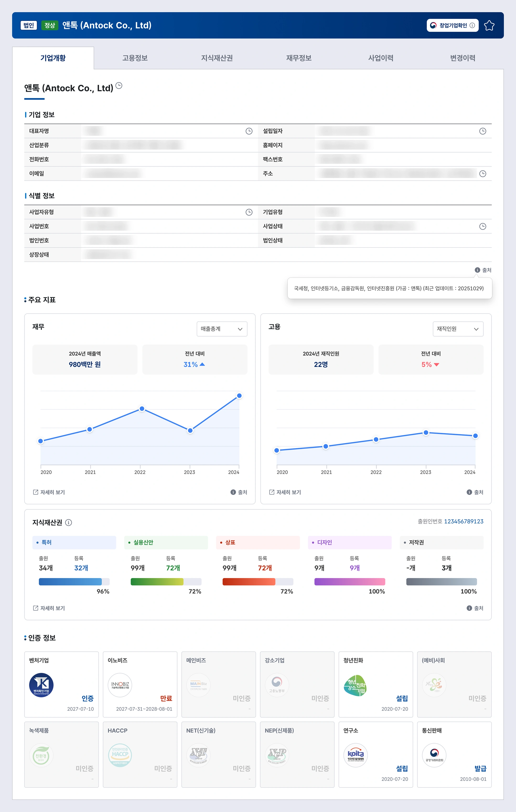Open the 재무정보 tab
This screenshot has width=516, height=812.
coord(299,58)
